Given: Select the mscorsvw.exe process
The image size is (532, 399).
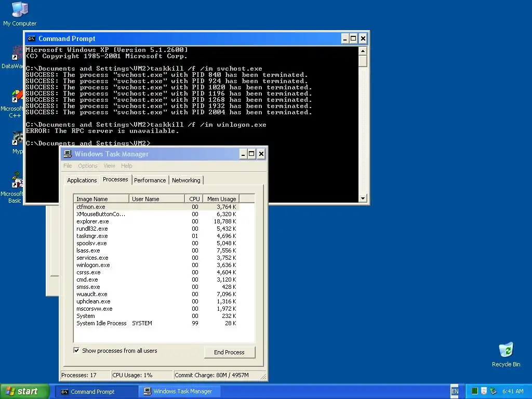Looking at the screenshot, I should (156, 309).
